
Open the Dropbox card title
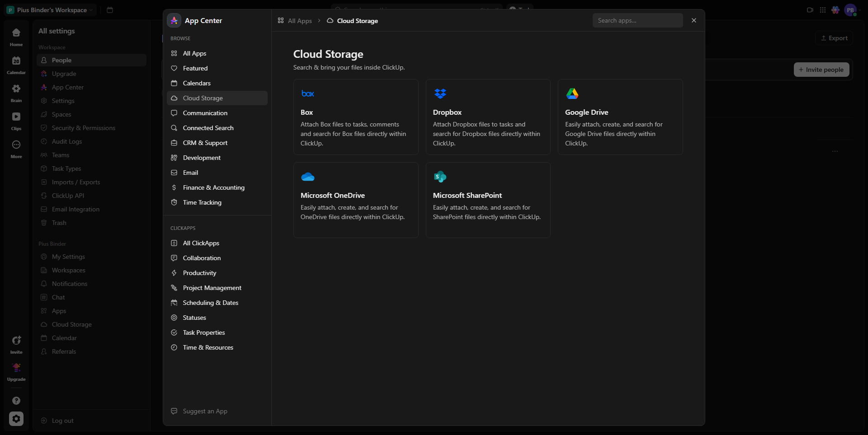447,112
